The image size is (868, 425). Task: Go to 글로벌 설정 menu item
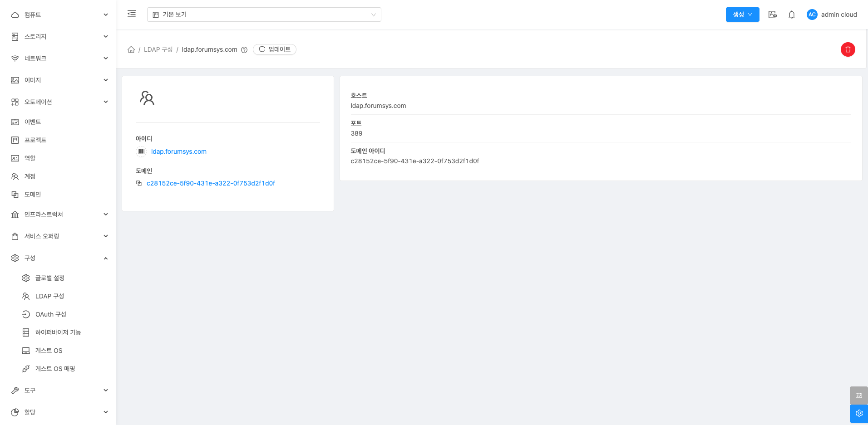[50, 278]
